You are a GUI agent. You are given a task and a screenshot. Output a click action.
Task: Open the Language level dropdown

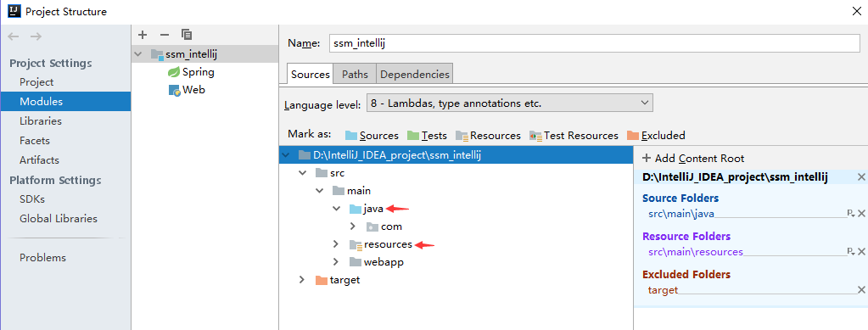(x=509, y=103)
